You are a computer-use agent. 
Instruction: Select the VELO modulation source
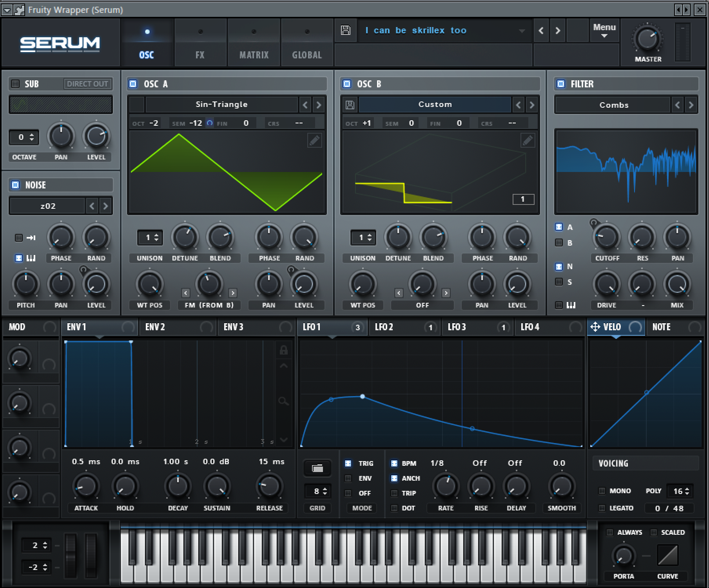(x=616, y=327)
